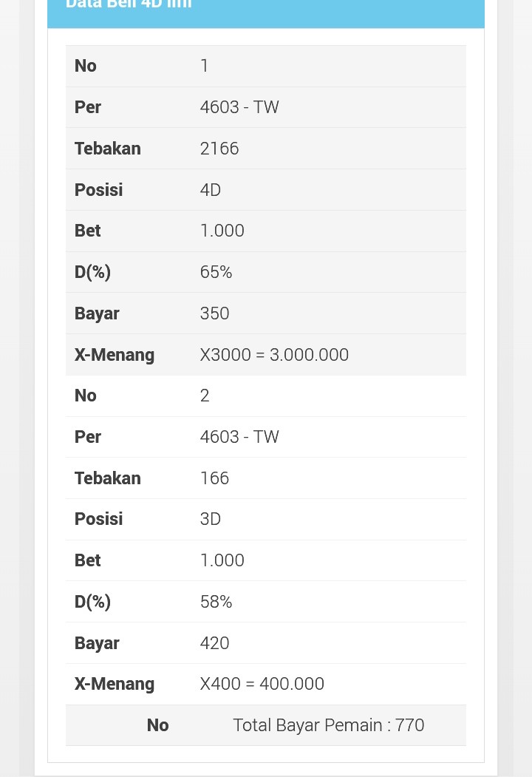Tap the No value 1 in first entry
Screen dimensions: 532x777
click(205, 66)
